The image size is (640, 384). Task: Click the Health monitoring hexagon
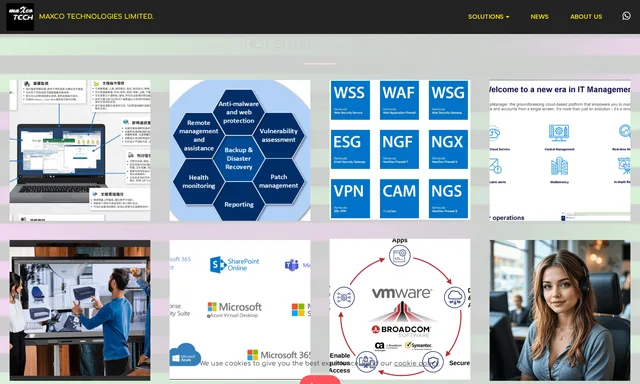[199, 181]
